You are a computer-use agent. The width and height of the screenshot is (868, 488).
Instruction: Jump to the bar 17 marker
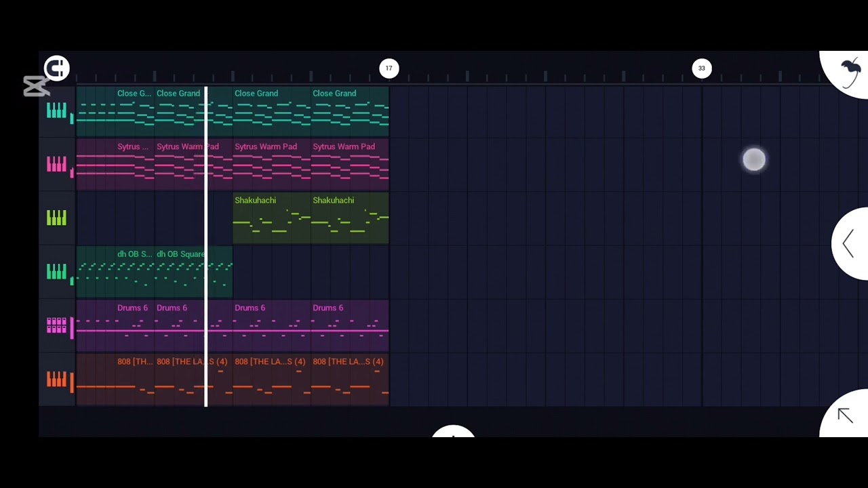pyautogui.click(x=389, y=68)
